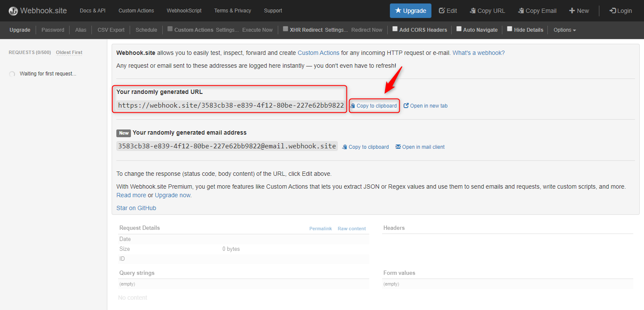Open Support in top navigation

point(273,11)
